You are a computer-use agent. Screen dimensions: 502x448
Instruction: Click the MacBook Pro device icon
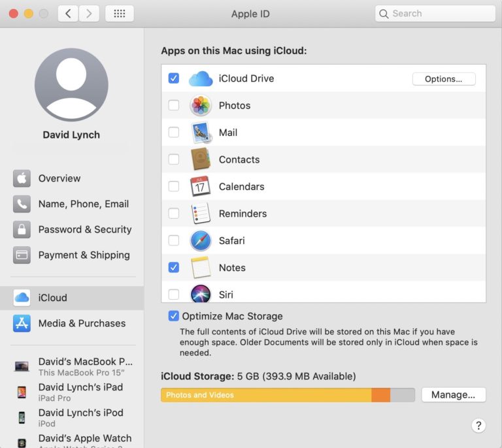[22, 366]
